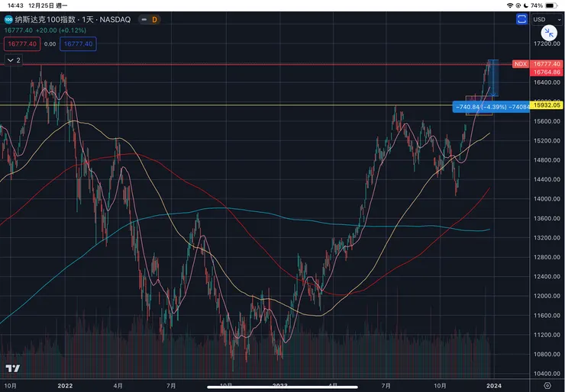Click the 0.00 spread value
Viewport: 565px width, 392px height.
[x=50, y=44]
